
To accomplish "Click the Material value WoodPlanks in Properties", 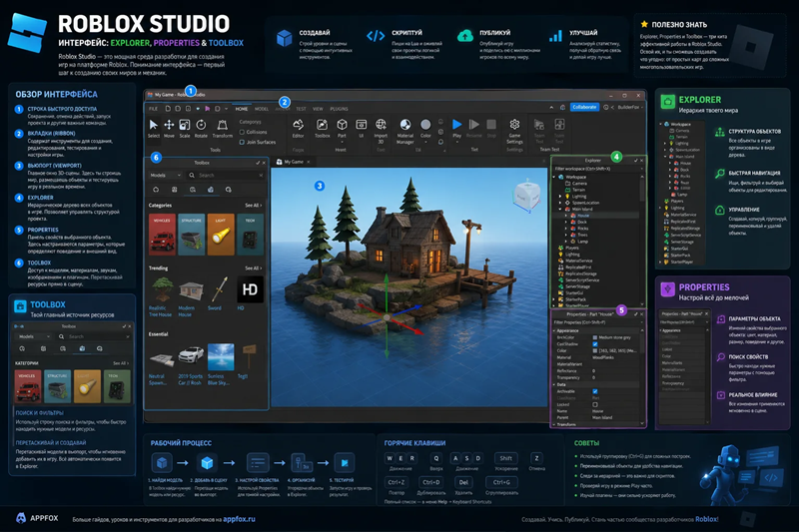I will pyautogui.click(x=603, y=357).
